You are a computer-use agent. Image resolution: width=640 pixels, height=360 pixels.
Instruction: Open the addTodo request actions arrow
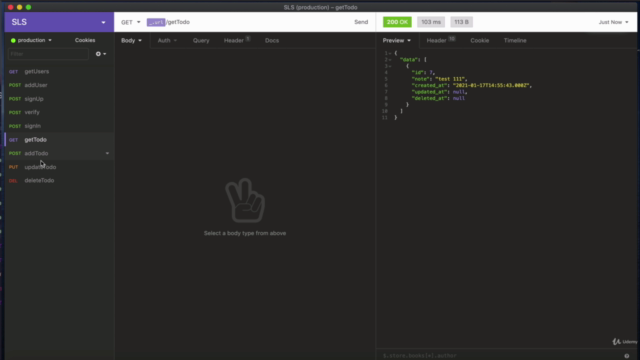tap(107, 153)
